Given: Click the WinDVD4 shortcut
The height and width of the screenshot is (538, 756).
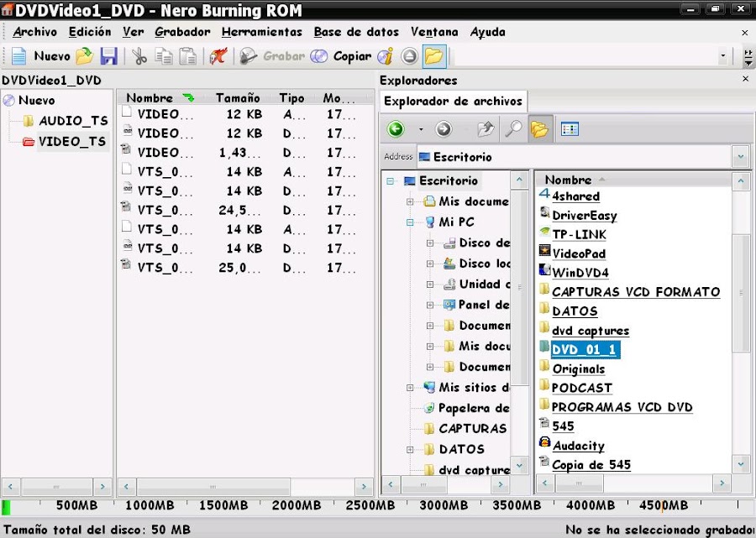Looking at the screenshot, I should [x=580, y=273].
